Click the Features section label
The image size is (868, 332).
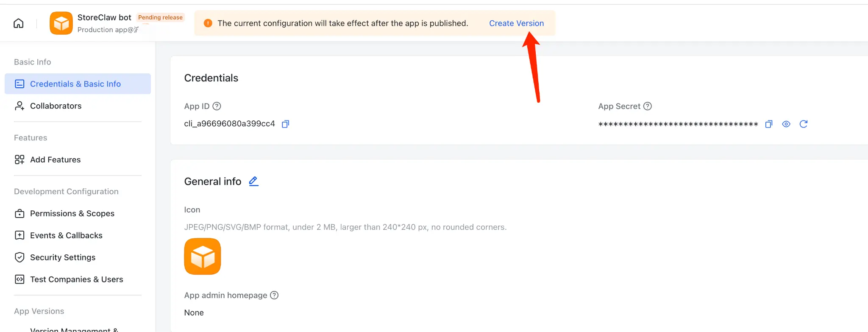[31, 138]
